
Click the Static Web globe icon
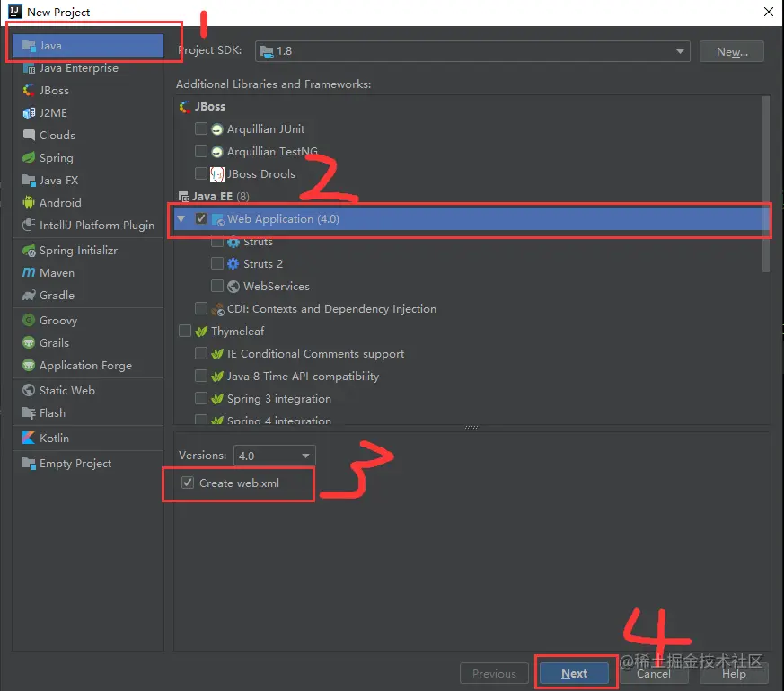[29, 390]
